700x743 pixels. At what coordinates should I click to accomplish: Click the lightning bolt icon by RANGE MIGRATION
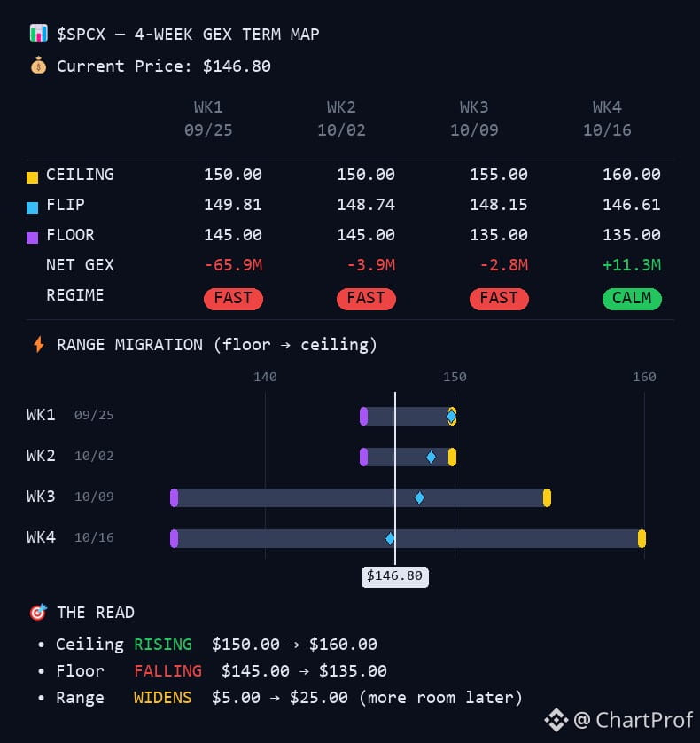pos(39,345)
